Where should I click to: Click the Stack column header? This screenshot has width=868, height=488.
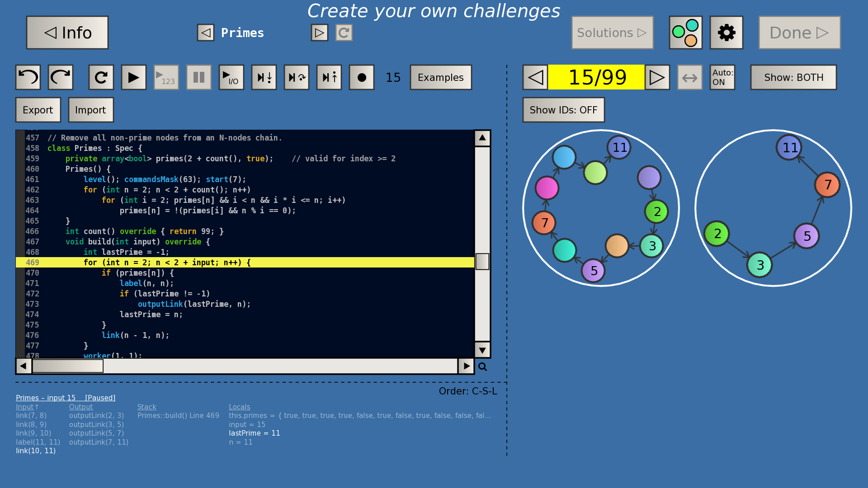147,407
